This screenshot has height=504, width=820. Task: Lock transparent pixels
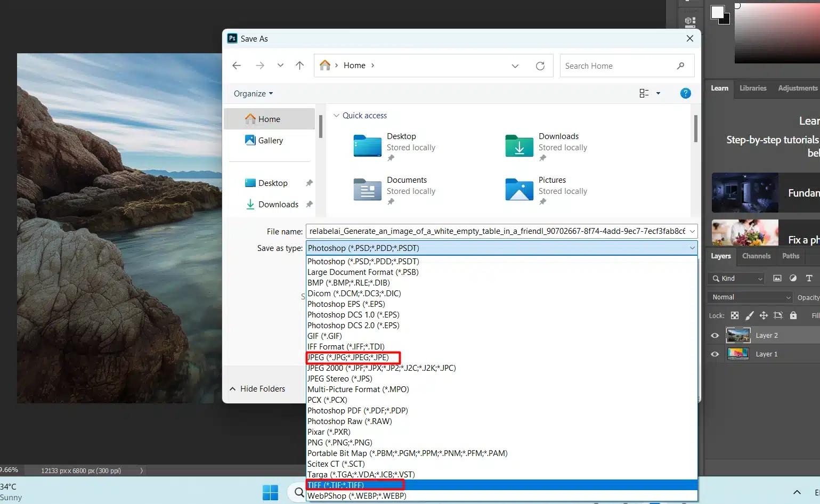coord(735,315)
